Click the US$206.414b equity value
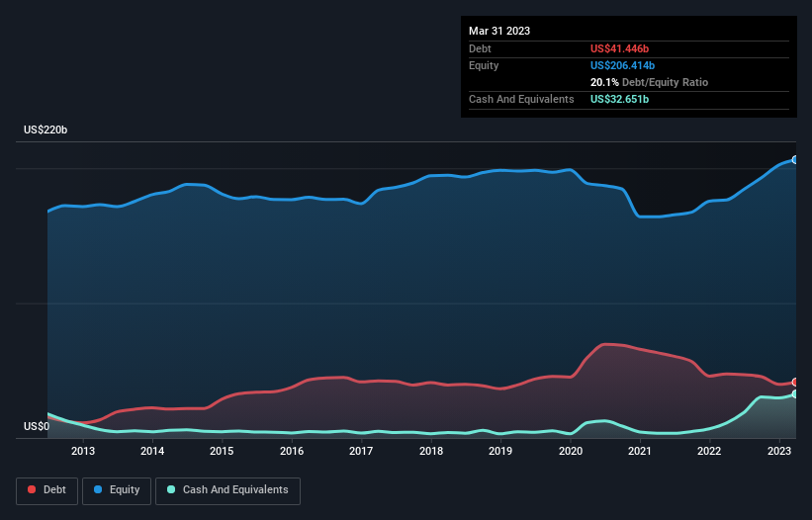This screenshot has width=812, height=520. (622, 65)
